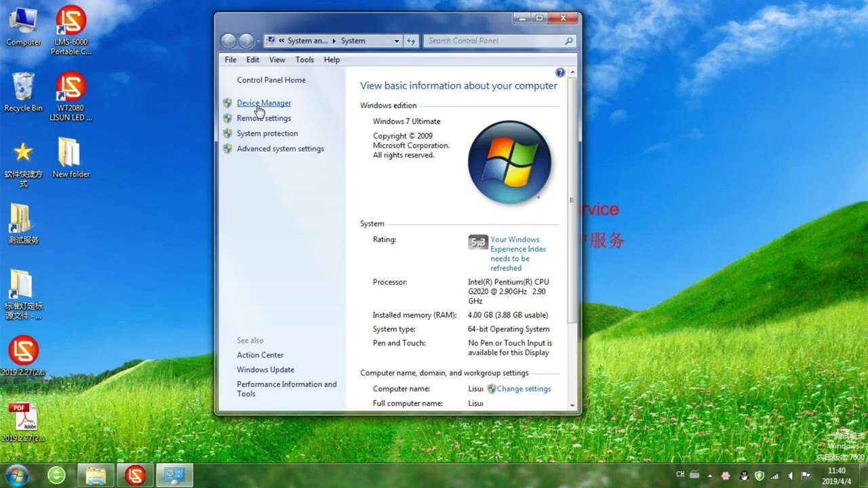868x488 pixels.
Task: Go back using the Back arrow button
Action: (229, 41)
